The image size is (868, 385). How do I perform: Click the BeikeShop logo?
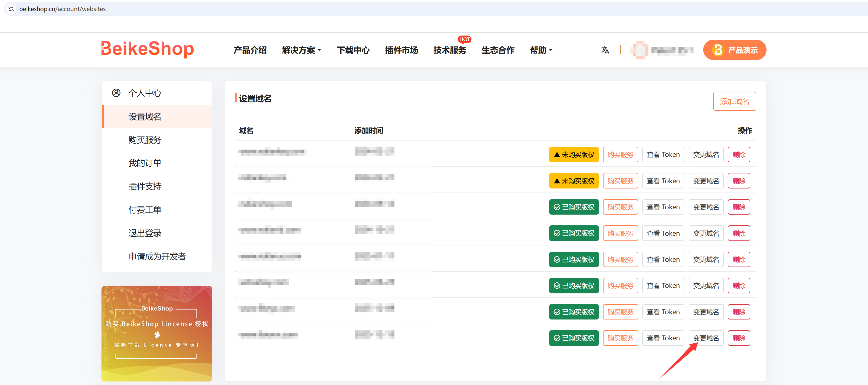148,49
